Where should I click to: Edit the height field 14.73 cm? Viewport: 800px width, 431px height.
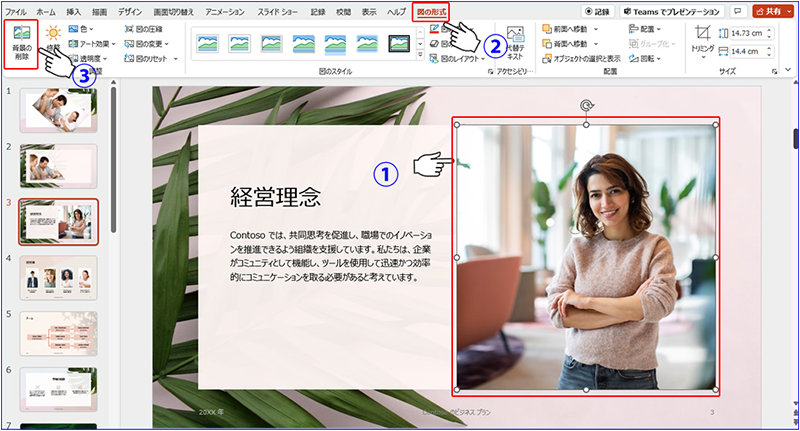point(747,33)
